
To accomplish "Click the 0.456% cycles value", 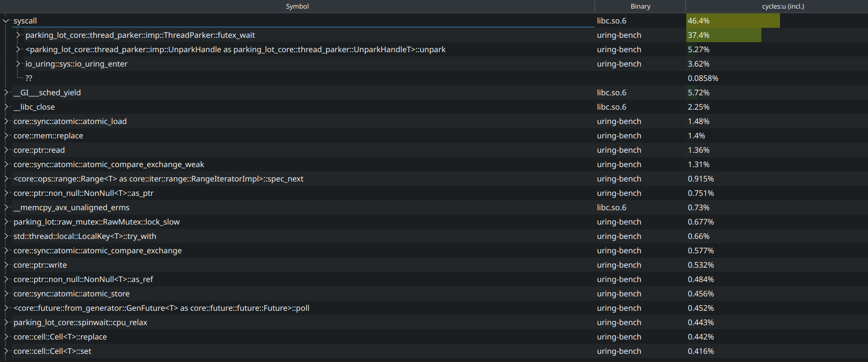I will [x=701, y=294].
